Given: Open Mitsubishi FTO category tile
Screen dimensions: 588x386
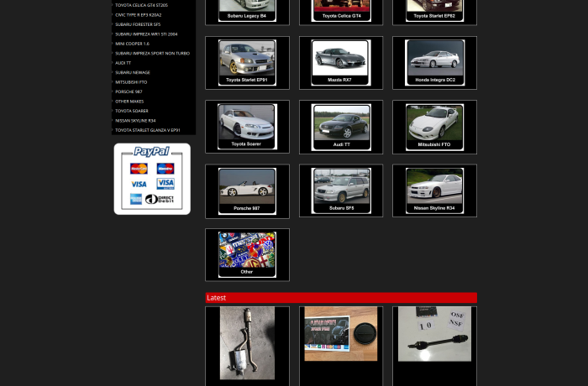Looking at the screenshot, I should click(434, 127).
